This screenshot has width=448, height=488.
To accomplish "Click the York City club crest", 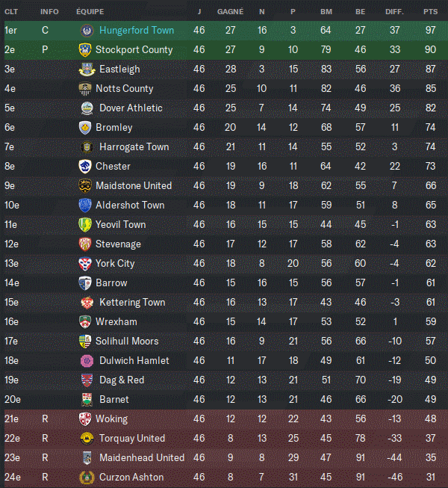I will [84, 264].
